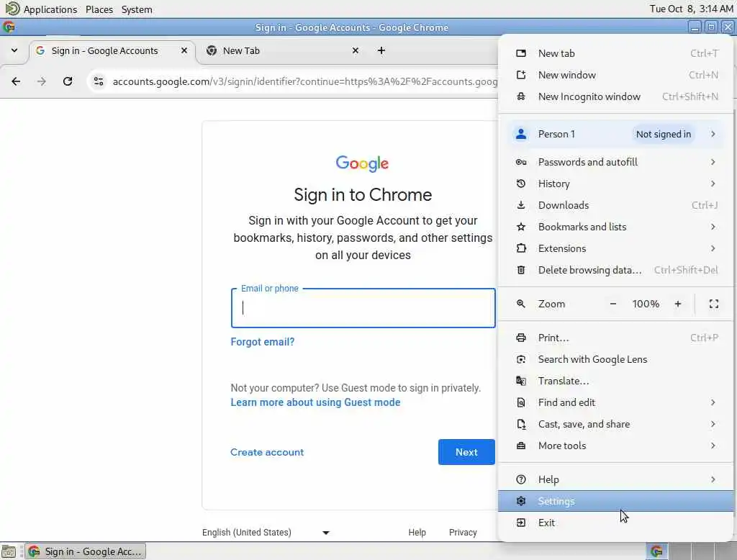
Task: Expand the Person 1 submenu chevron
Action: 713,134
